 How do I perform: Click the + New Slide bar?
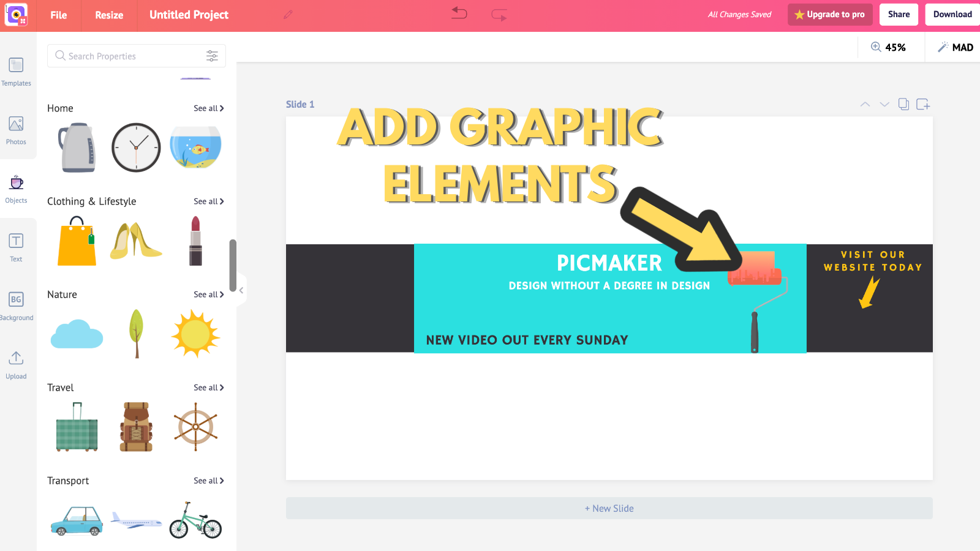click(x=609, y=508)
